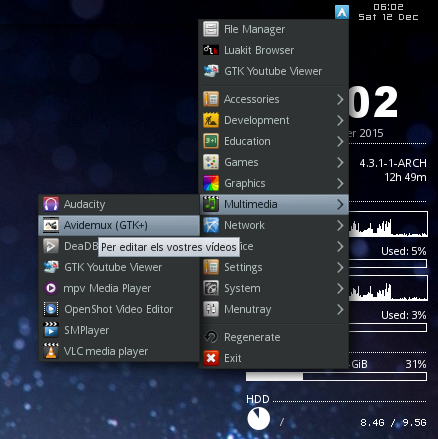Click the Menutray mixer icon
This screenshot has width=438, height=439.
tap(211, 309)
